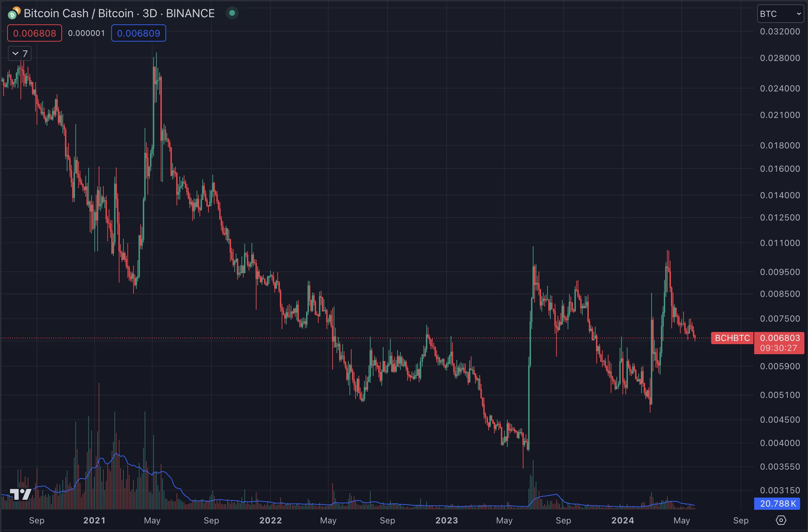The height and width of the screenshot is (532, 808).
Task: Click the 0.012500 price scale label
Action: coord(780,218)
